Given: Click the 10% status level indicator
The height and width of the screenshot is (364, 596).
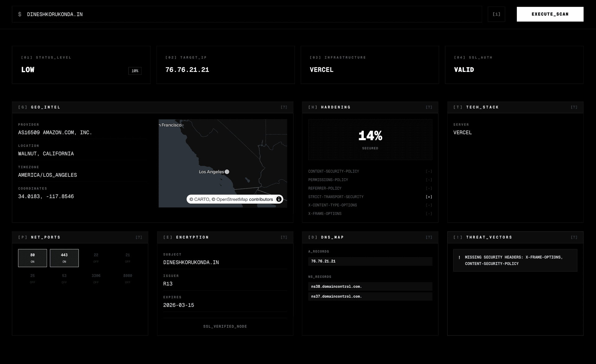Looking at the screenshot, I should coord(135,71).
